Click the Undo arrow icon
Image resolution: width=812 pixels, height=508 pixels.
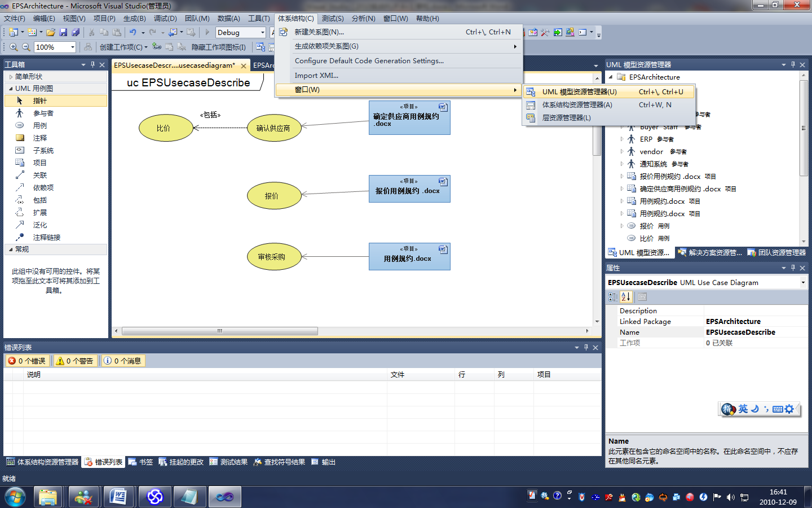133,32
